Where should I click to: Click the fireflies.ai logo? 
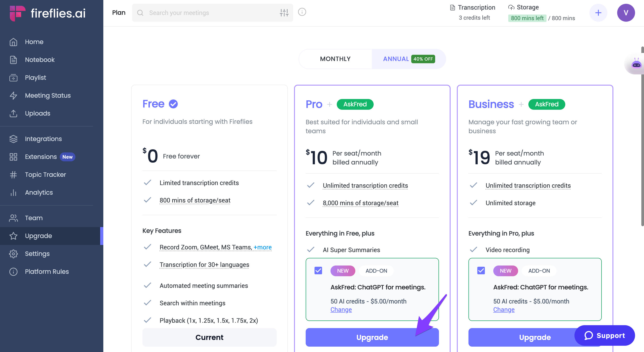tap(47, 13)
